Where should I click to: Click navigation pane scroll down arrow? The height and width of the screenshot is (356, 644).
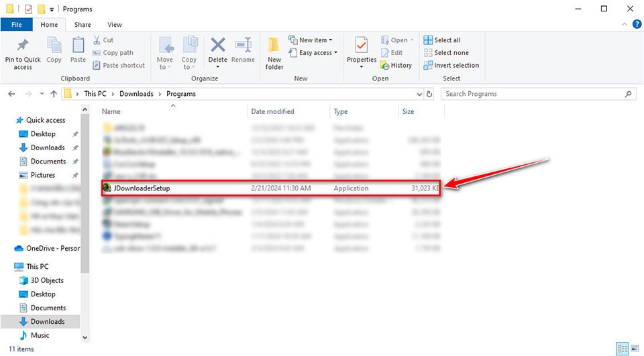pos(85,337)
